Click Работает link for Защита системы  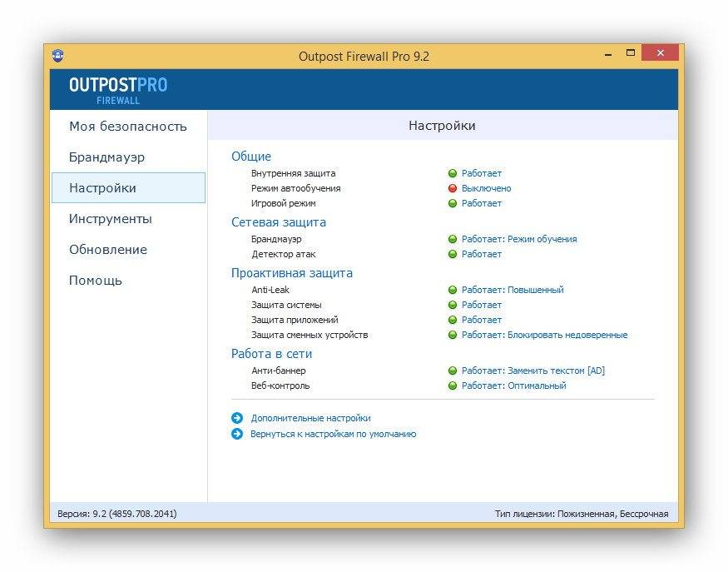pyautogui.click(x=482, y=305)
